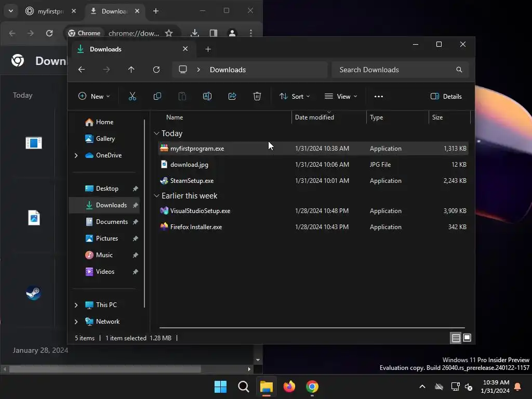Close the Downloads Explorer tab
This screenshot has height=399, width=532.
185,49
